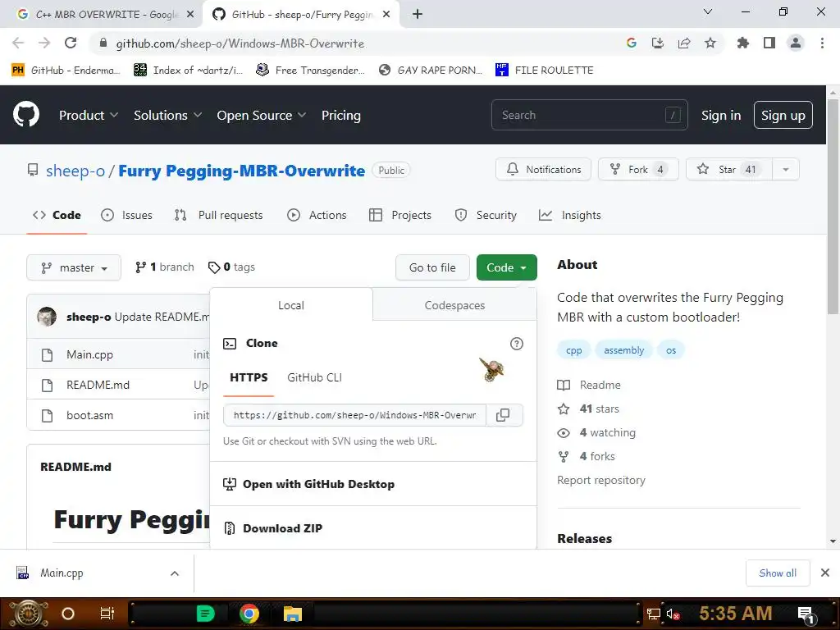Click the GitHub octocat logo
840x630 pixels.
coord(26,115)
